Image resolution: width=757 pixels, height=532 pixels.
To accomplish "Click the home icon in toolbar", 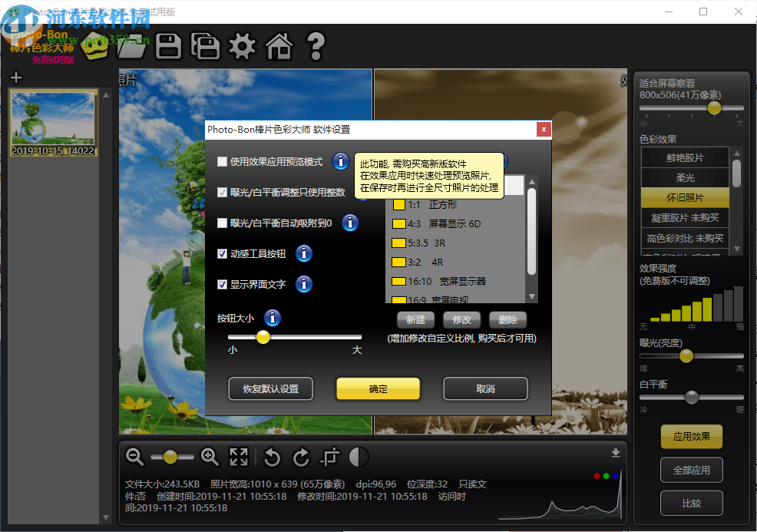I will pos(279,46).
